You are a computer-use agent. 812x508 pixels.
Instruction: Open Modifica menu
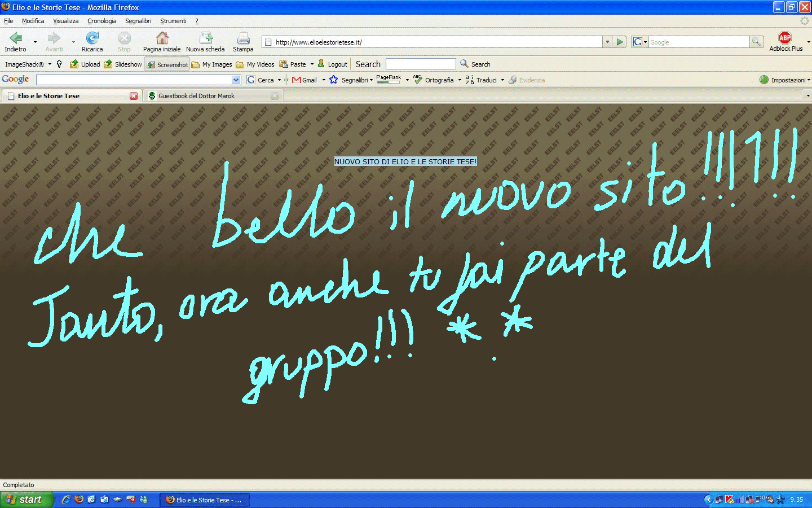[33, 21]
